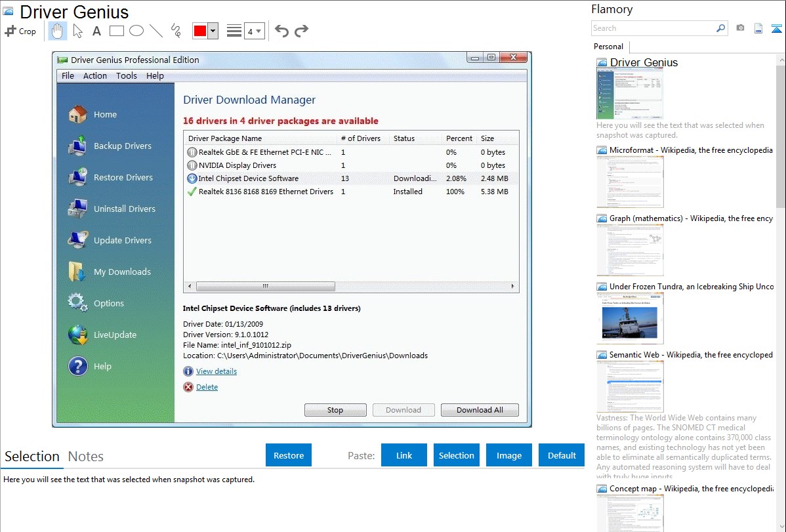Click the My Downloads folder icon

click(x=77, y=272)
